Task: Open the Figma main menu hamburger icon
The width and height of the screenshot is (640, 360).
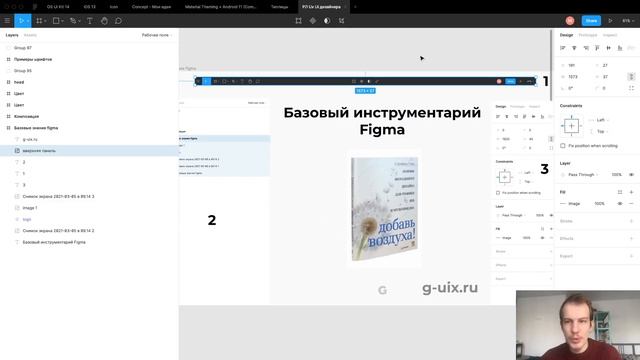Action: (7, 20)
